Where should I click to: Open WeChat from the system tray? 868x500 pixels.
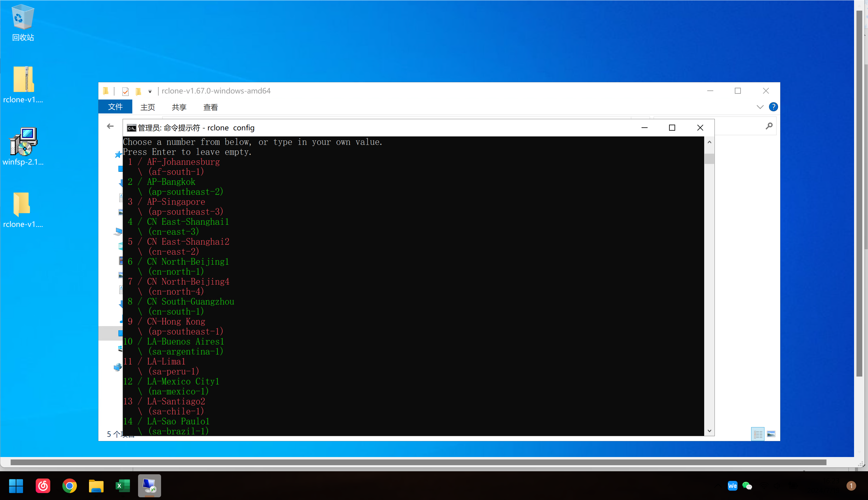(747, 486)
